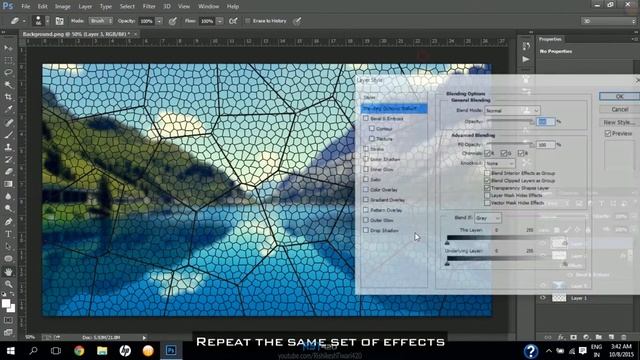Change screen mode icon at toolbox bottom
This screenshot has width=640, height=360.
pyautogui.click(x=8, y=332)
